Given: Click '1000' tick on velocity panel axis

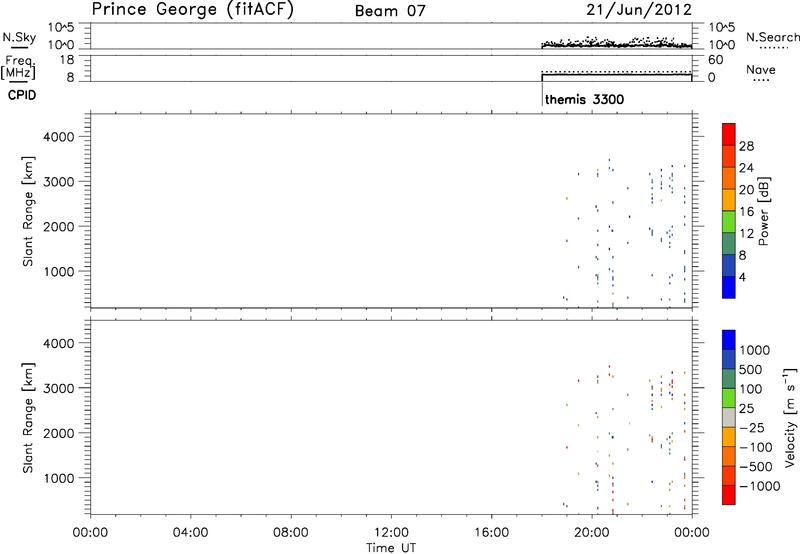Looking at the screenshot, I should 58,478.
